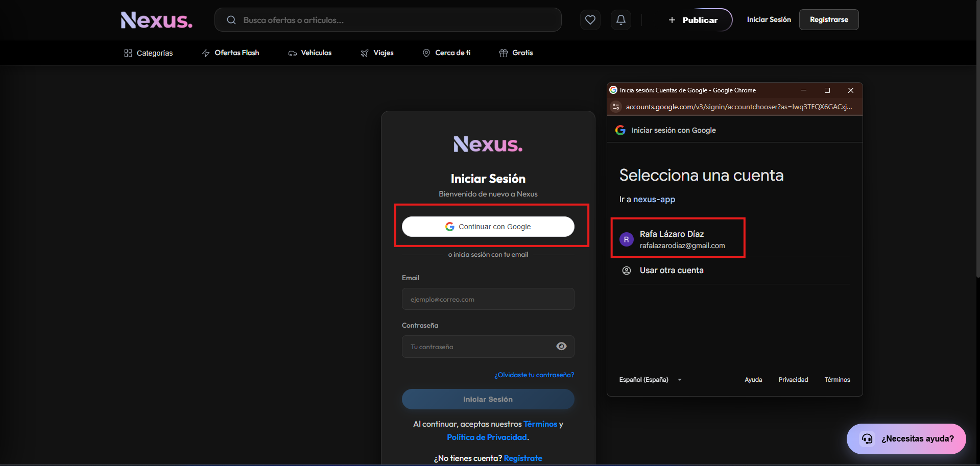Open Política de Privacidad link
The width and height of the screenshot is (980, 466).
487,437
